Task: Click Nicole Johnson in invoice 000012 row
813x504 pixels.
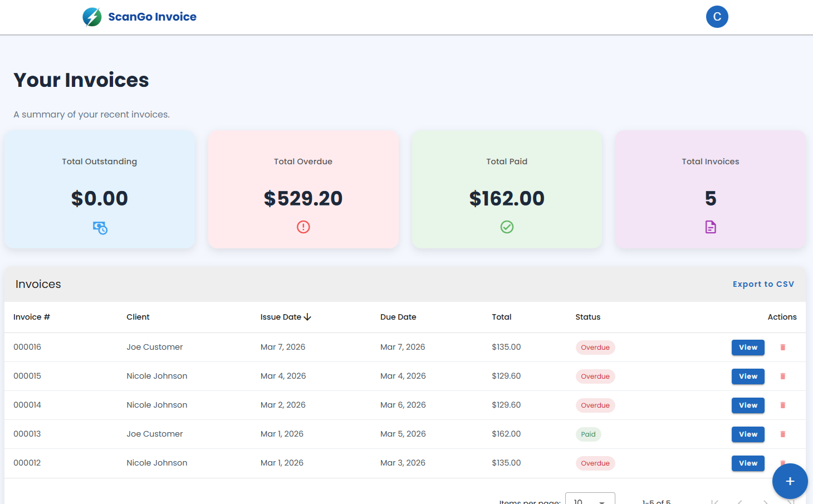Action: [157, 463]
